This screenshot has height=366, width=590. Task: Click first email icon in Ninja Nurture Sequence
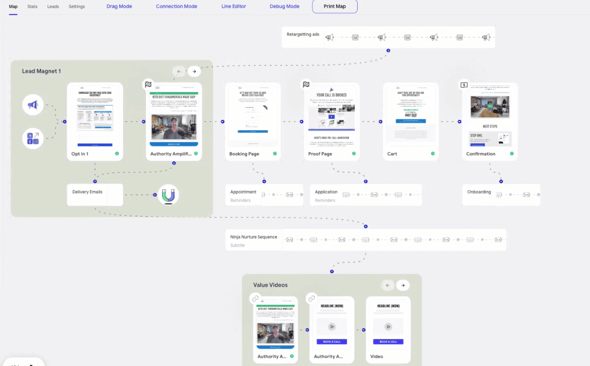click(x=289, y=240)
